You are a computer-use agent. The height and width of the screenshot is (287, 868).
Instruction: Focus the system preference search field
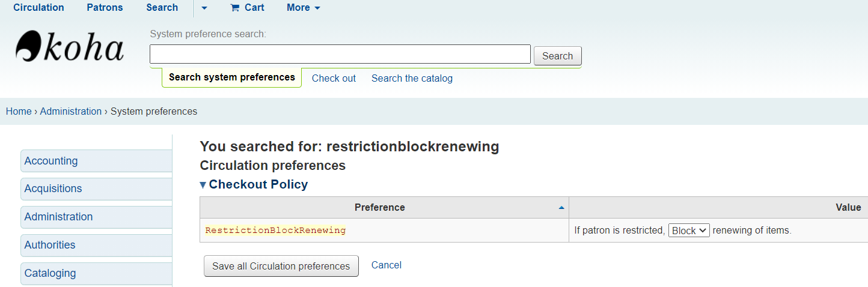coord(340,55)
